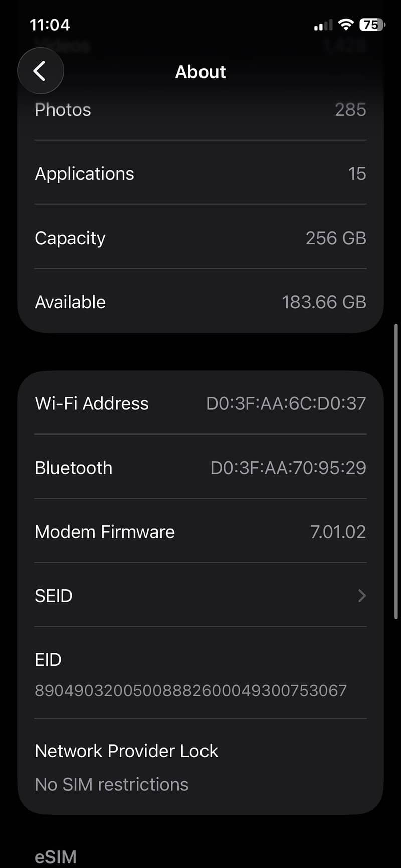
Task: Tap No SIM restrictions text
Action: 111,784
